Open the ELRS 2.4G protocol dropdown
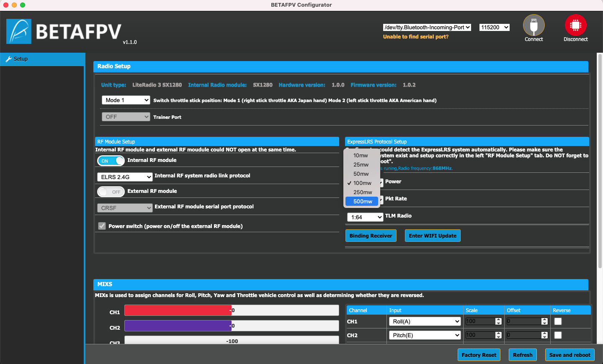This screenshot has height=364, width=603. (124, 177)
